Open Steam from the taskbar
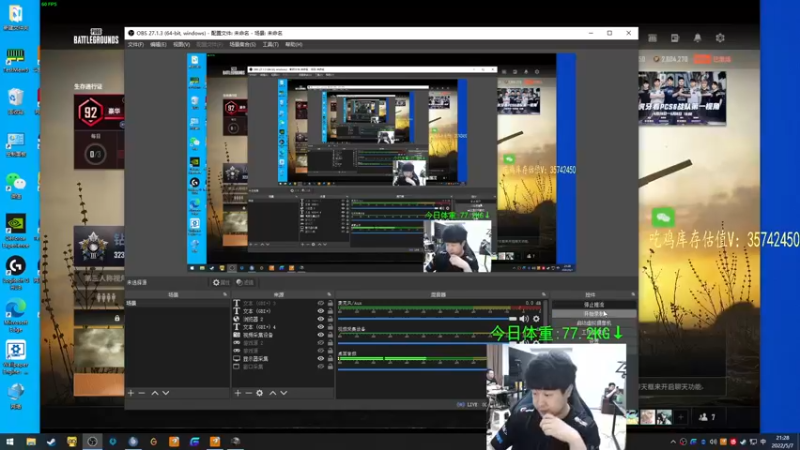800x450 pixels. click(52, 441)
